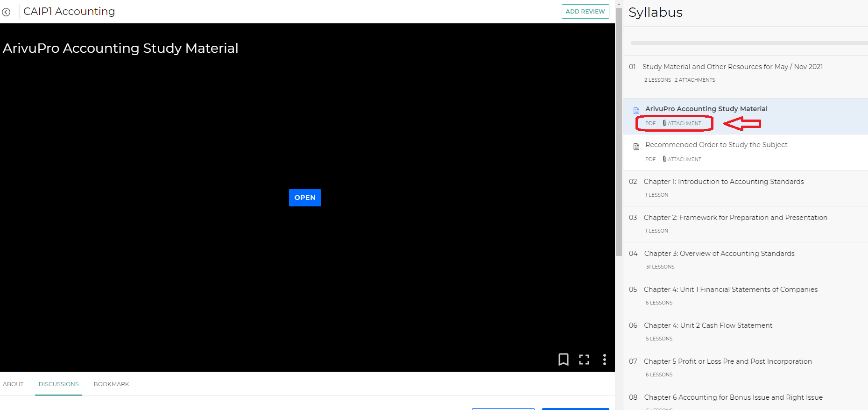This screenshot has width=868, height=410.
Task: Expand Chapter 5 Profit or Loss Pre and Post Incorporation
Action: [746, 368]
